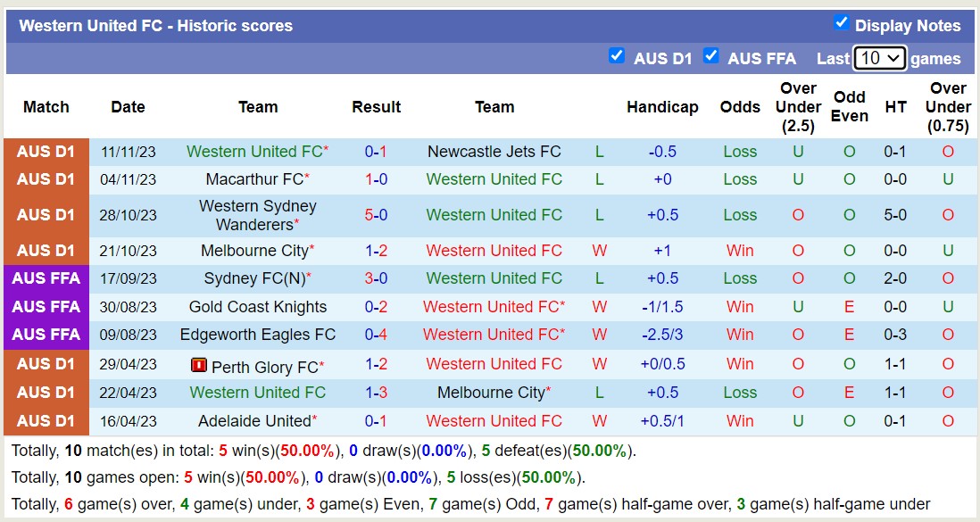Screen dimensions: 980x522
Task: Click the Date column header
Action: coord(127,106)
